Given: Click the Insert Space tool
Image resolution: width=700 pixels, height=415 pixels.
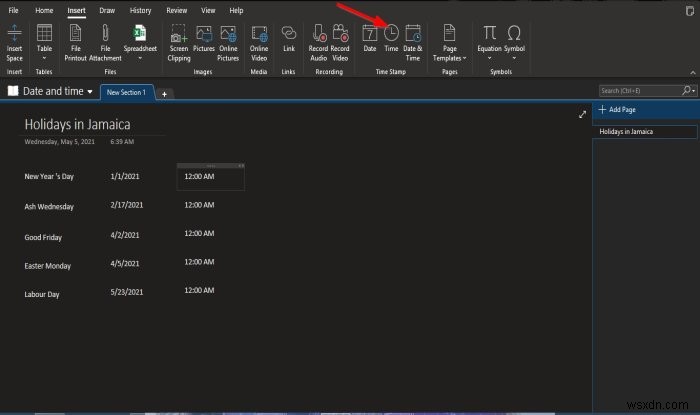Looking at the screenshot, I should (x=14, y=42).
